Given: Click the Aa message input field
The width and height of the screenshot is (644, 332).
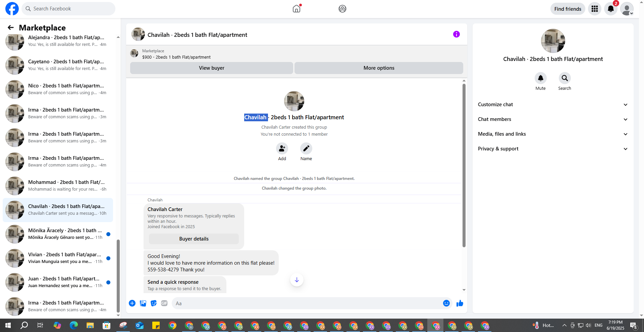Looking at the screenshot, I should pyautogui.click(x=307, y=303).
